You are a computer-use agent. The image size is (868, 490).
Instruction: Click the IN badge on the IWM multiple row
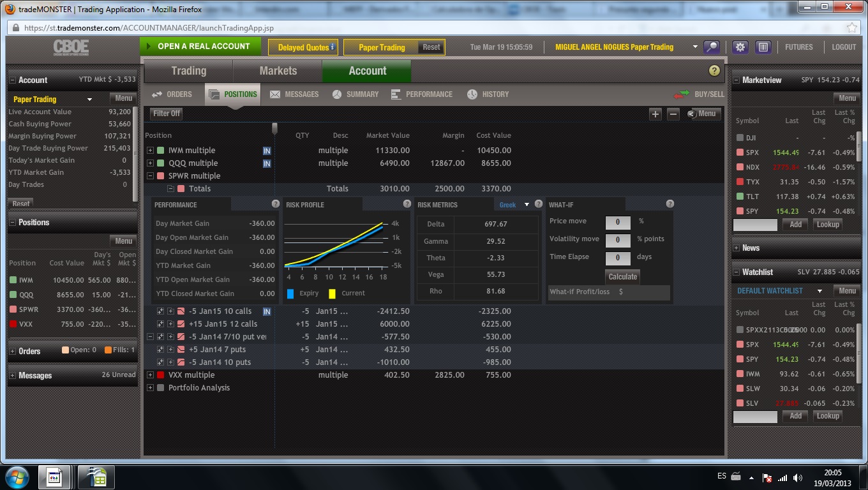267,151
